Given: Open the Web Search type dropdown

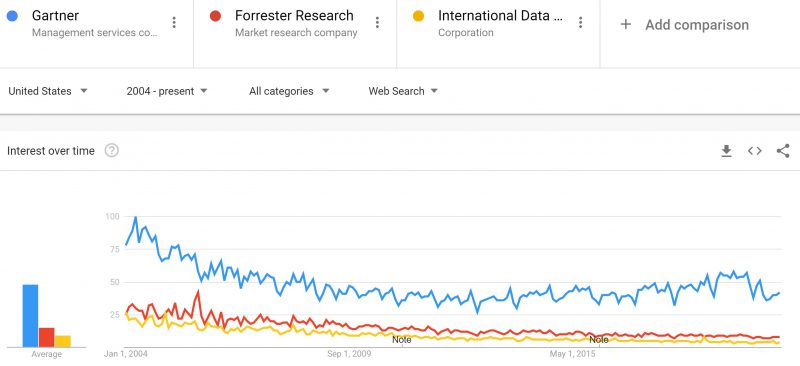Looking at the screenshot, I should (x=403, y=91).
